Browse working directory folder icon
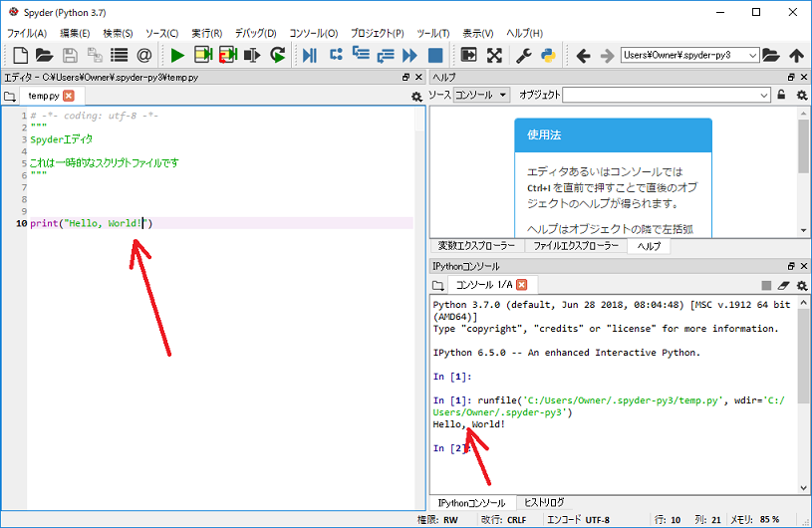The width and height of the screenshot is (812, 528). [x=771, y=55]
